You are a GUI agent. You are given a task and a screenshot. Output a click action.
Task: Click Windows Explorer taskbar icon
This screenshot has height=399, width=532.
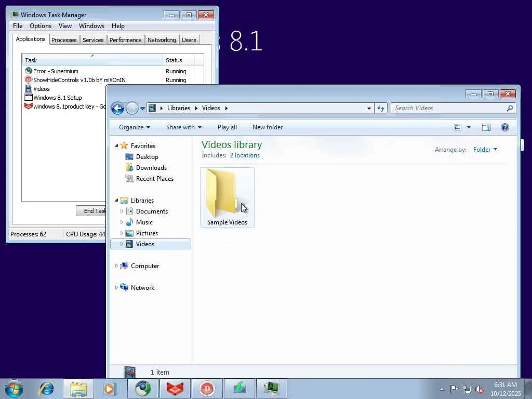click(78, 389)
